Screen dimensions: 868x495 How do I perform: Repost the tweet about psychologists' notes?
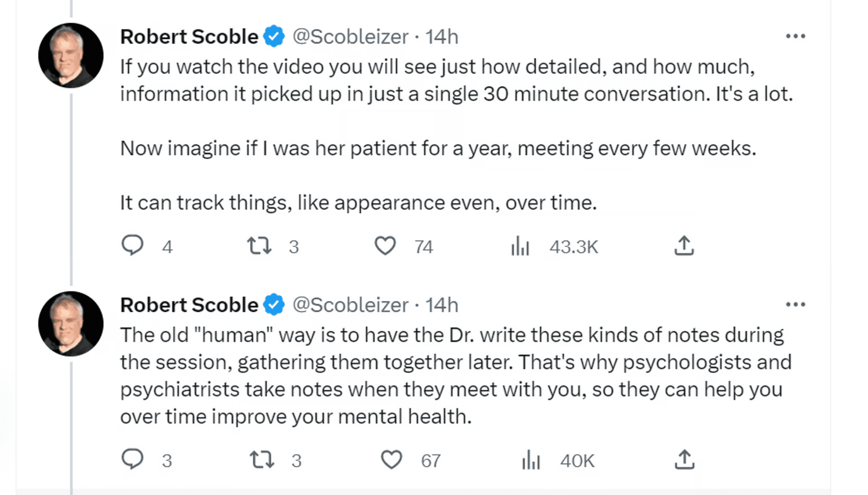262,459
